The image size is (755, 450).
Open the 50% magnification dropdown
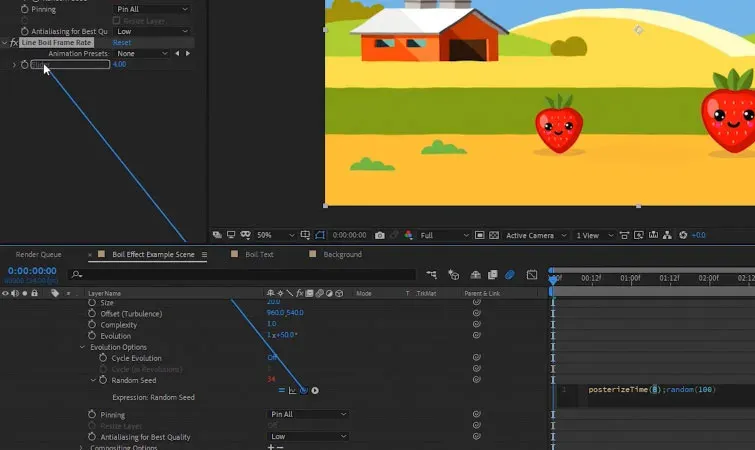click(x=275, y=235)
